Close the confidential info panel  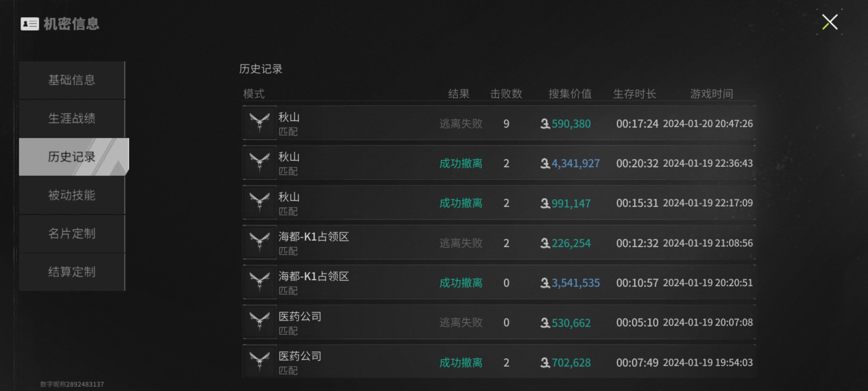[x=829, y=22]
